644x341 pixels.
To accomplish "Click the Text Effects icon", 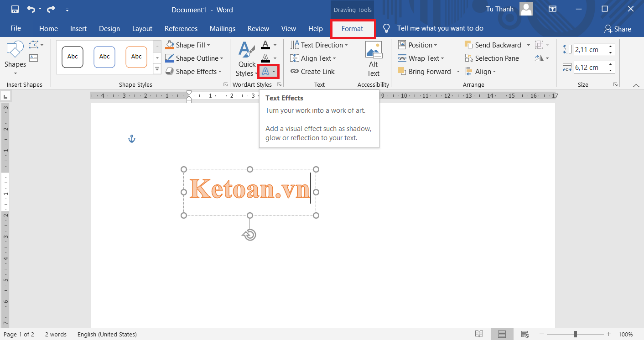I will click(x=265, y=72).
